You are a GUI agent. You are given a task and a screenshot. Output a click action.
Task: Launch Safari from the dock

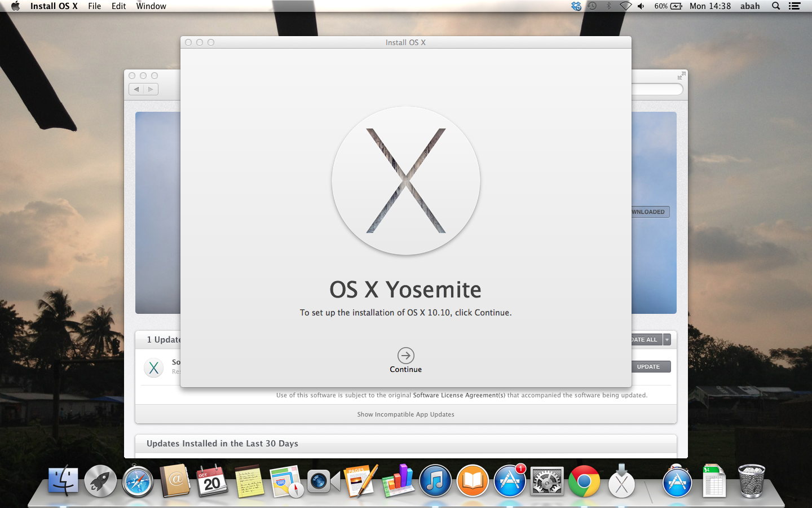tap(138, 481)
